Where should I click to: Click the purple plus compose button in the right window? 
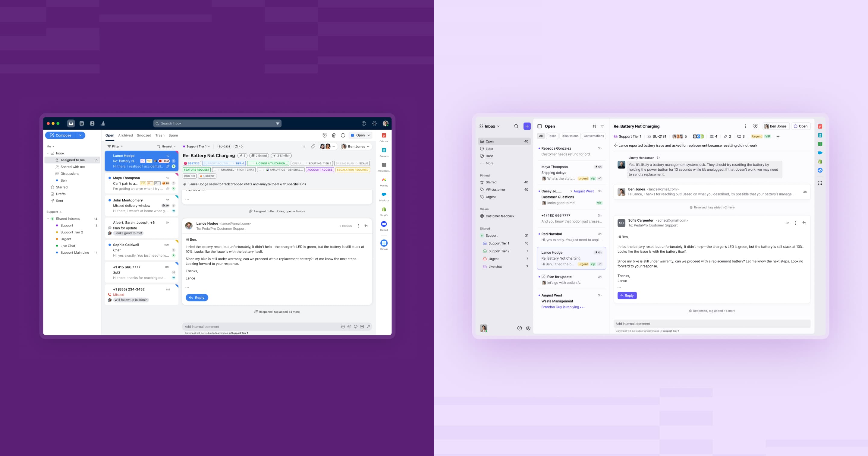coord(527,126)
